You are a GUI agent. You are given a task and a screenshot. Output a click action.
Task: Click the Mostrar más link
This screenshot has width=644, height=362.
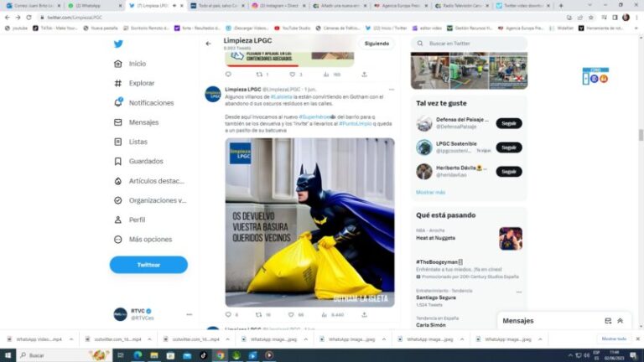click(x=430, y=192)
